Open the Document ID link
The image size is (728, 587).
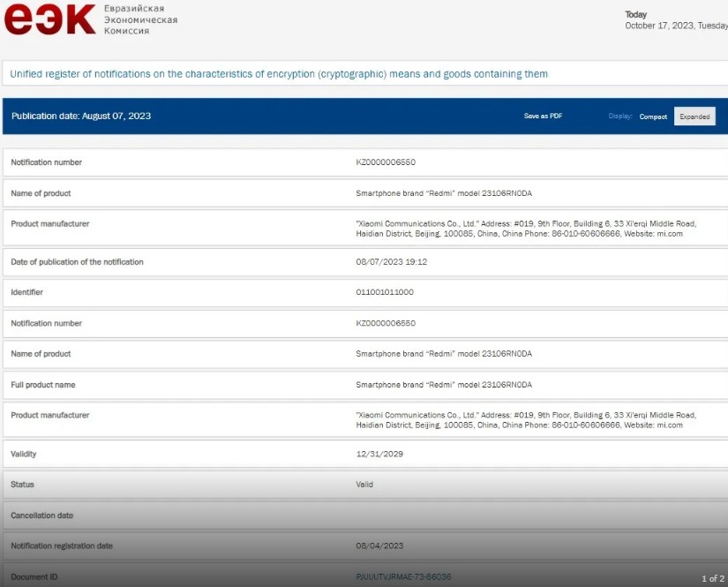point(403,576)
